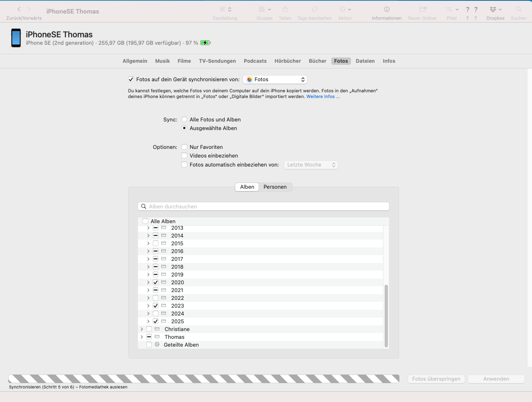Click the folder icon beside 2025
Screen dimensions: 532x402
(164, 321)
